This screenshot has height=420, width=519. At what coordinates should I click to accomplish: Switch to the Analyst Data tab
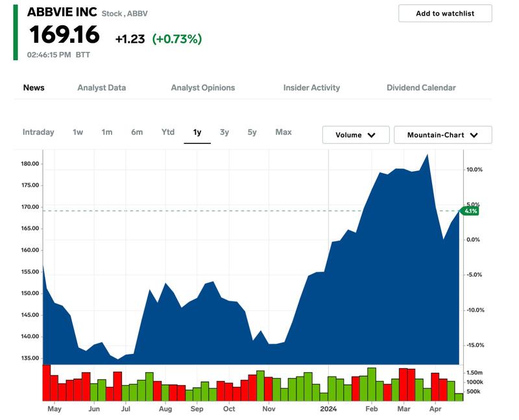102,87
